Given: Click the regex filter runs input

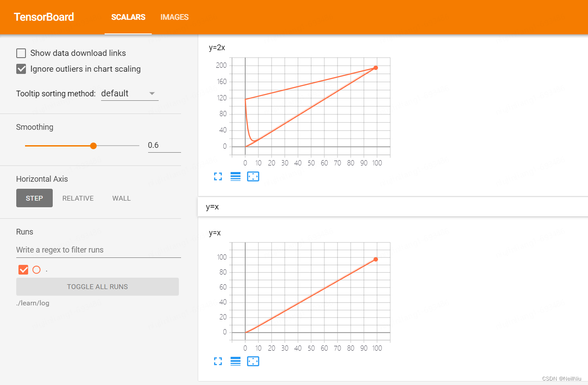Looking at the screenshot, I should pyautogui.click(x=98, y=250).
